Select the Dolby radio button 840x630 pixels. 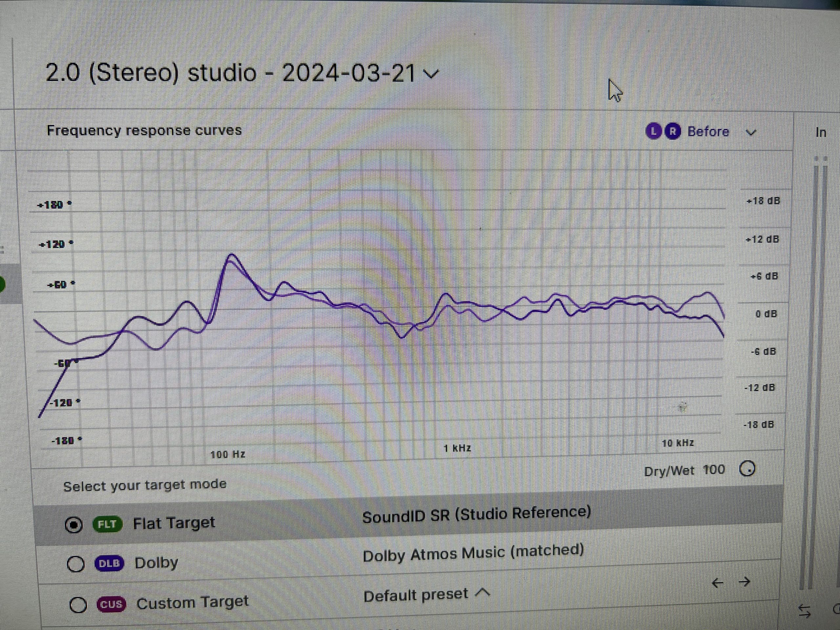point(75,564)
